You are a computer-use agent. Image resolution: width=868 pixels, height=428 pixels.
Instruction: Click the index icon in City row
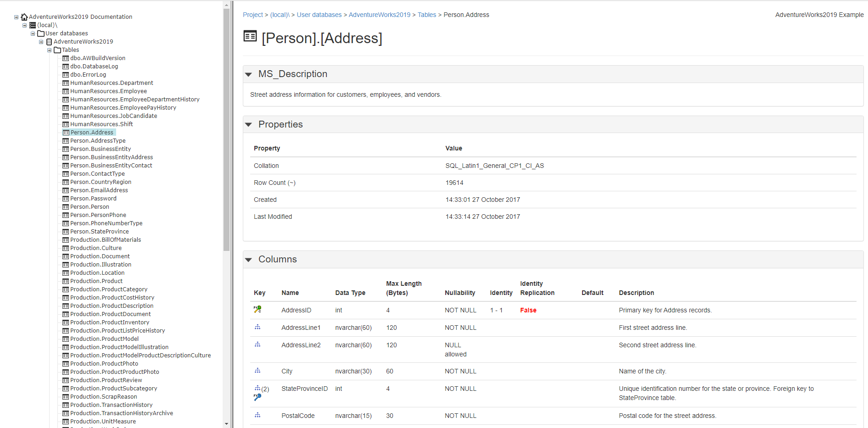tap(258, 371)
